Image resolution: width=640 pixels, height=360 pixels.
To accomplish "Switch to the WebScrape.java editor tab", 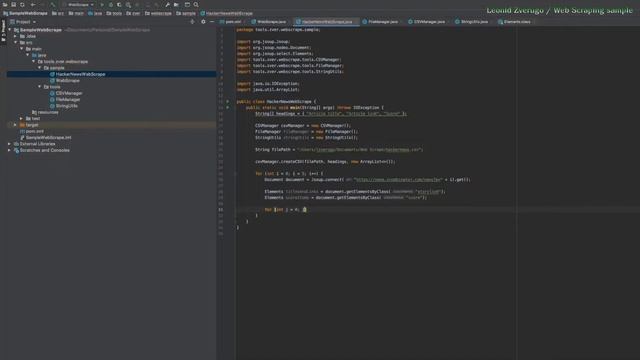I will point(269,22).
